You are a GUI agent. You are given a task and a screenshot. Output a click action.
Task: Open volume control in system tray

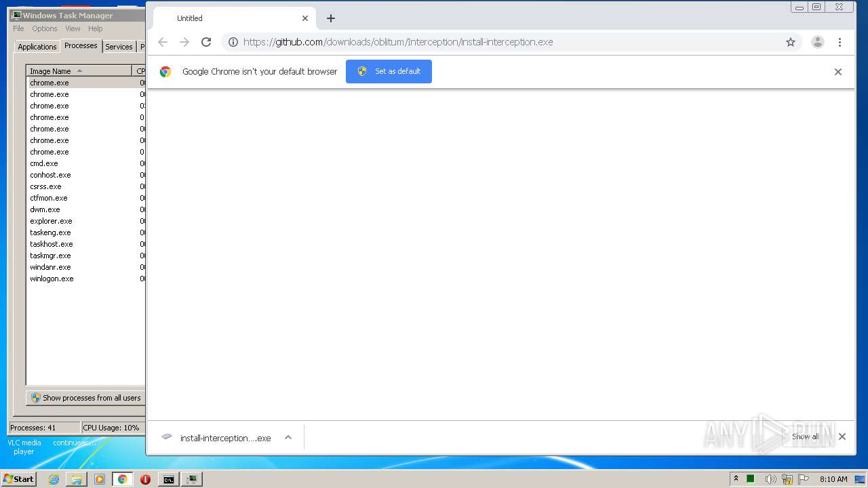(x=770, y=479)
